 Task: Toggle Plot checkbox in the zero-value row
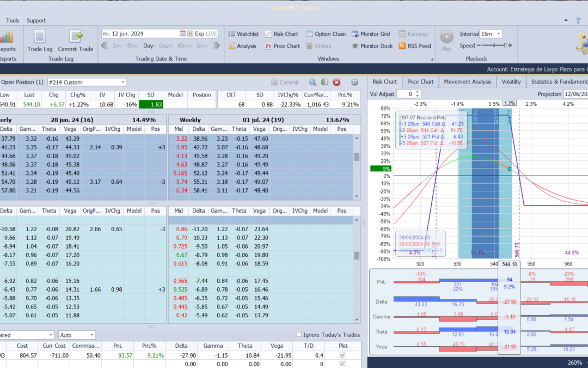[x=342, y=364]
